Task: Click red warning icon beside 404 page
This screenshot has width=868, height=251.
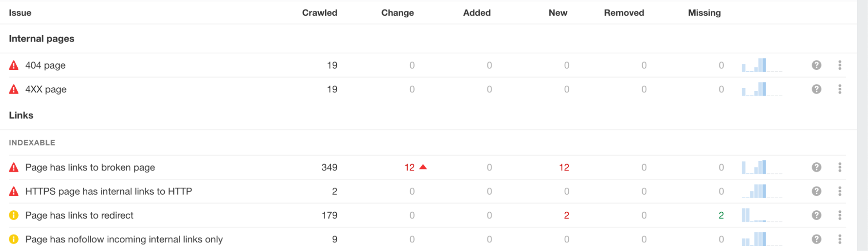Action: coord(14,65)
